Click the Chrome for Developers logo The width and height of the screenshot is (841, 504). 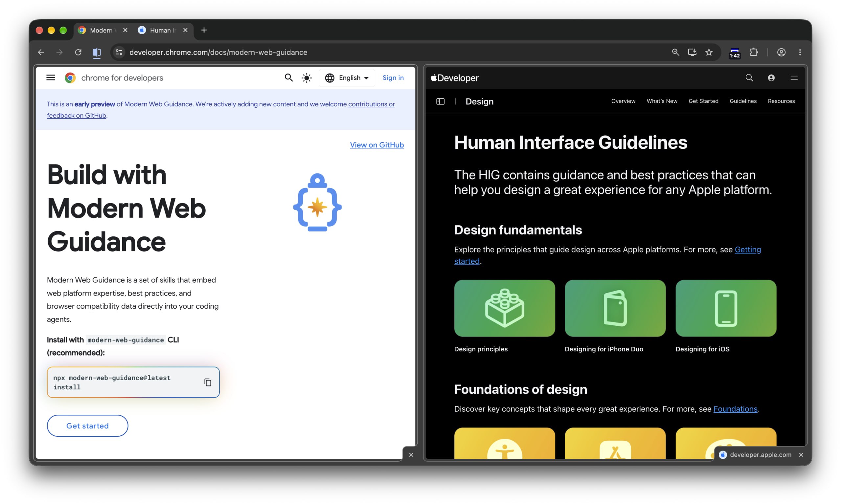pos(114,78)
